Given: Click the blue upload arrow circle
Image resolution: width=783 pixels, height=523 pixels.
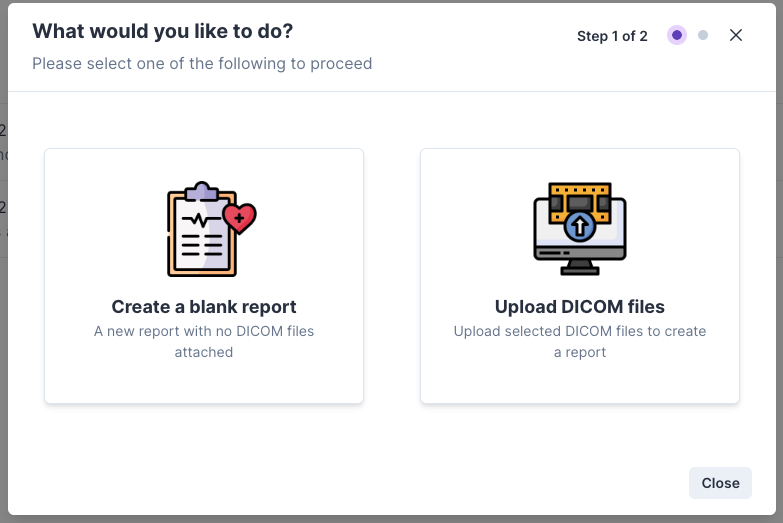Looking at the screenshot, I should click(x=580, y=226).
